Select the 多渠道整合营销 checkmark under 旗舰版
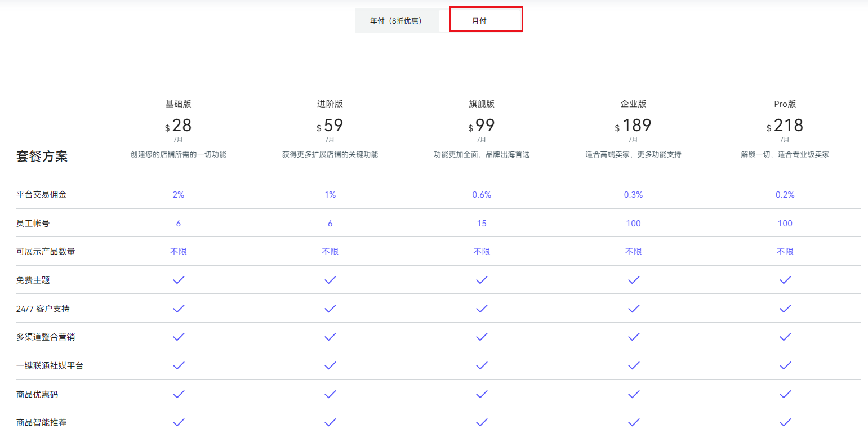This screenshot has width=868, height=442. pyautogui.click(x=482, y=337)
